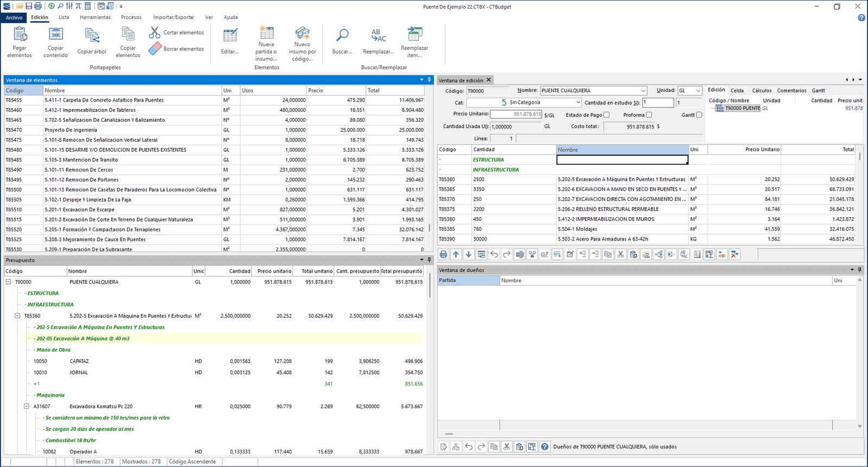Image resolution: width=868 pixels, height=467 pixels.
Task: Switch to the Cálculos tab
Action: (x=762, y=90)
